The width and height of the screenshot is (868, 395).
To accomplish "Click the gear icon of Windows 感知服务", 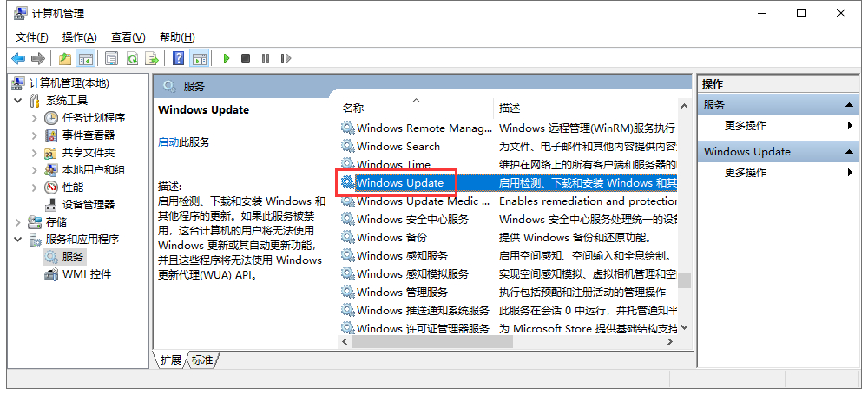I will click(x=347, y=255).
